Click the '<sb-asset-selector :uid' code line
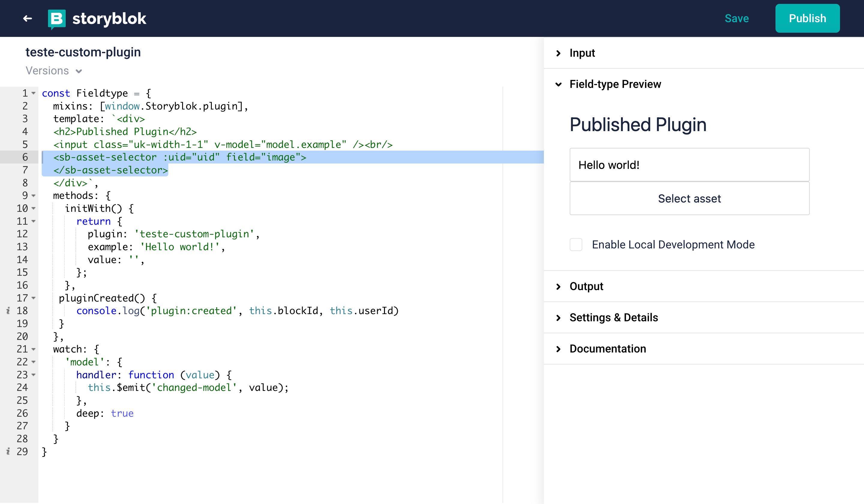864x504 pixels. pos(180,157)
